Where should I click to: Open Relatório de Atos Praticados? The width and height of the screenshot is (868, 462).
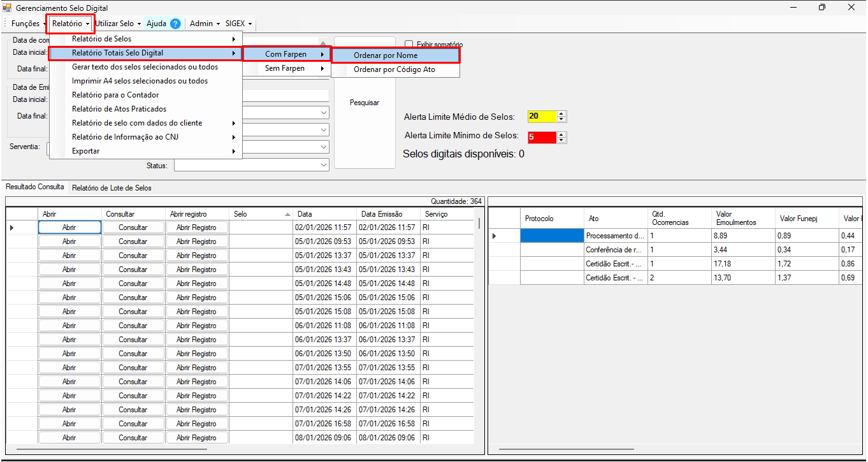click(x=119, y=109)
